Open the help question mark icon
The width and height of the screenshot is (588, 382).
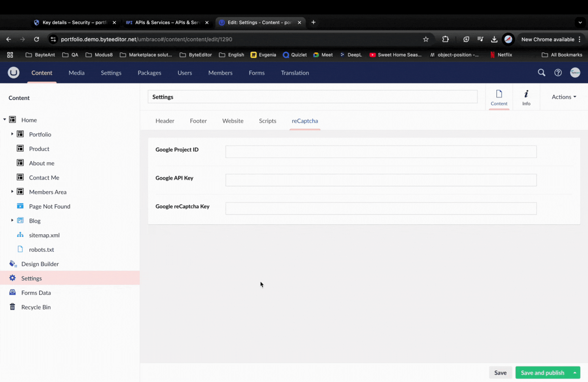[558, 73]
